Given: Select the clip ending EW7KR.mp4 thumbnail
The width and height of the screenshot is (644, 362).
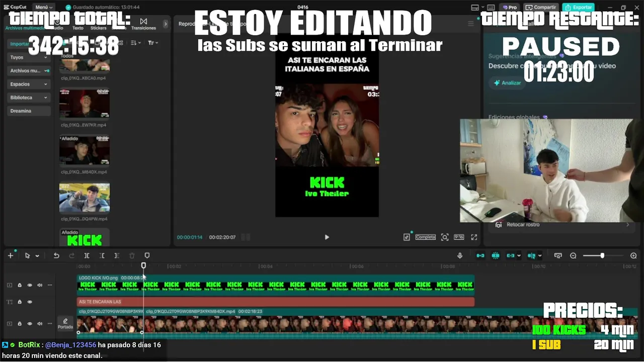Looking at the screenshot, I should click(x=85, y=104).
